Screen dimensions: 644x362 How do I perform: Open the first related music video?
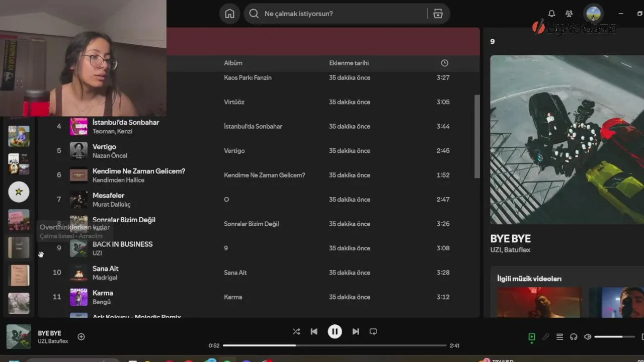(539, 302)
